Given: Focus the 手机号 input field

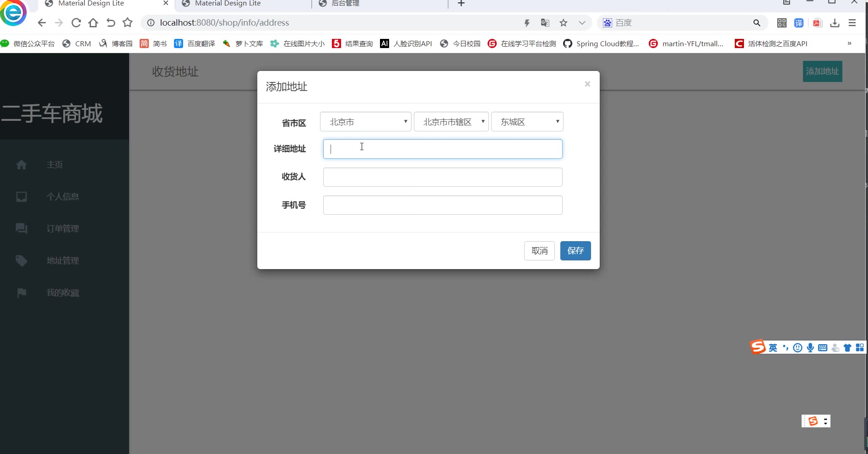Looking at the screenshot, I should coord(443,205).
